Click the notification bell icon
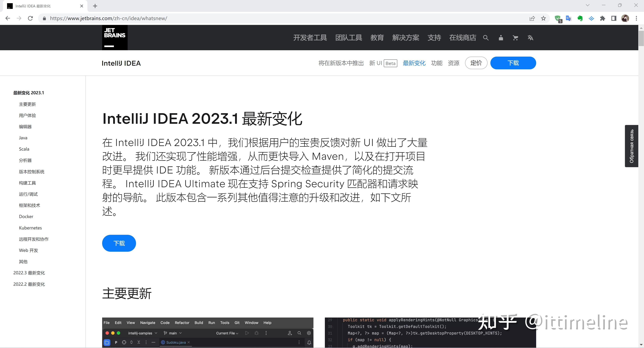 coord(309,342)
